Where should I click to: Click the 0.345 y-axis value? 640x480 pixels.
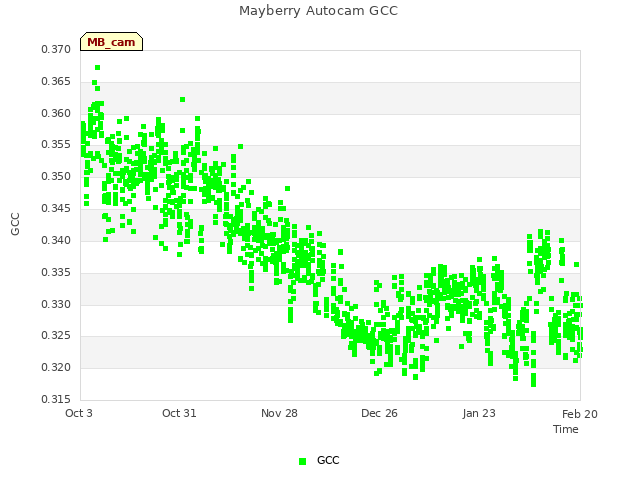56,208
